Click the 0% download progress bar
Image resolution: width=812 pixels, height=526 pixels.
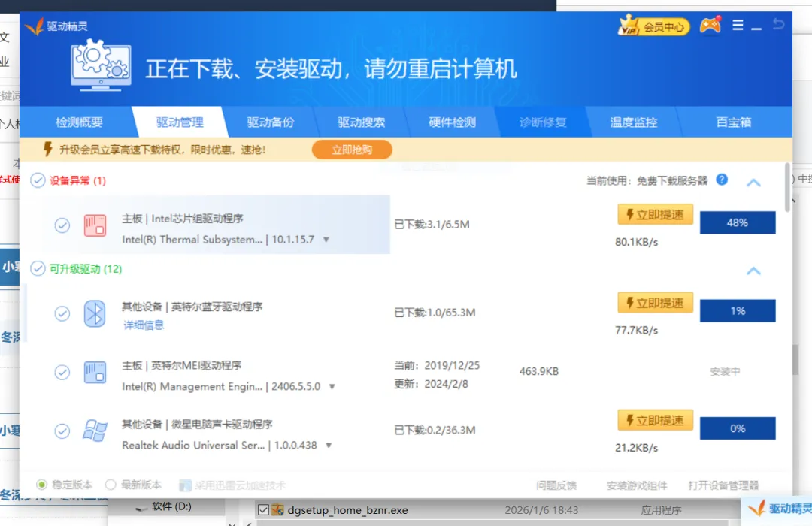[x=738, y=428]
